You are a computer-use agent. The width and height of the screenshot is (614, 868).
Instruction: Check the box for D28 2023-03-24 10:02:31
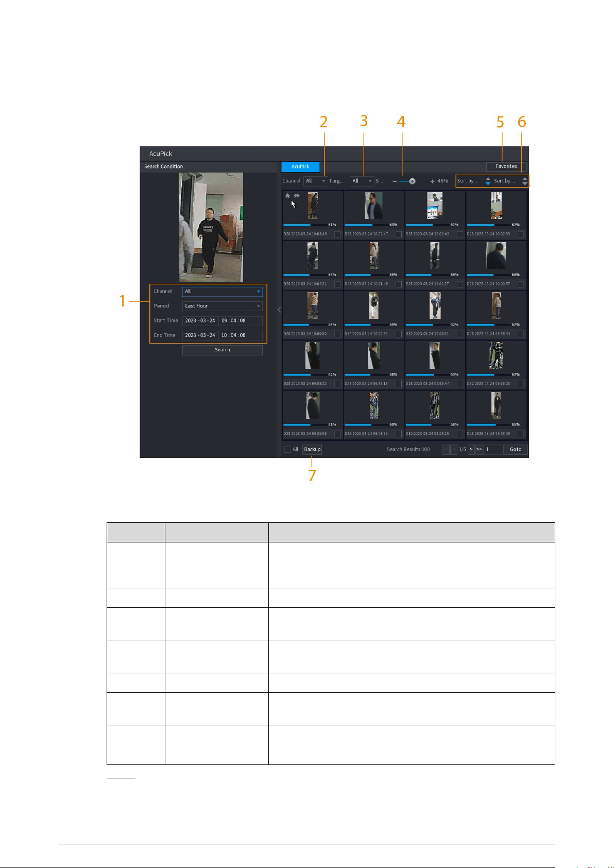337,284
